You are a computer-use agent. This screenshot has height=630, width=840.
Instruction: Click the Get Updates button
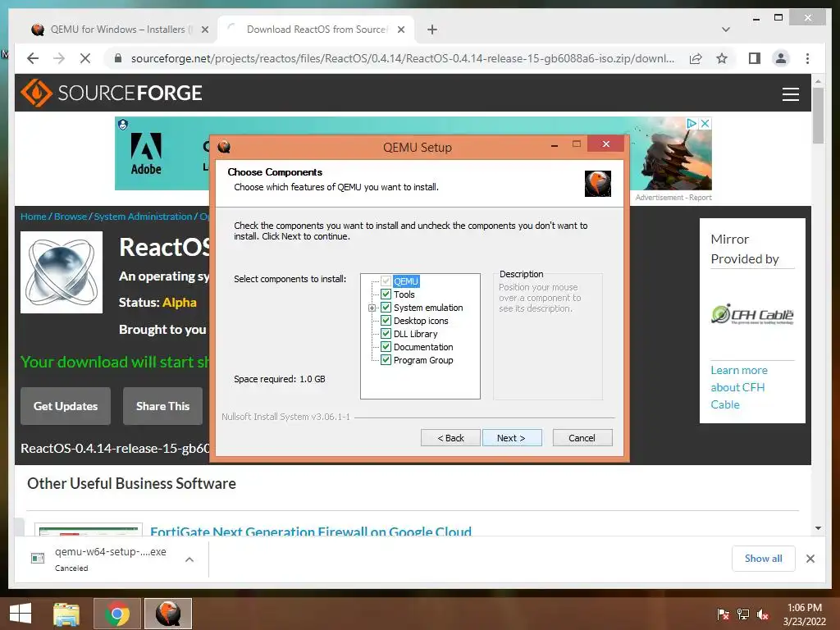(66, 406)
